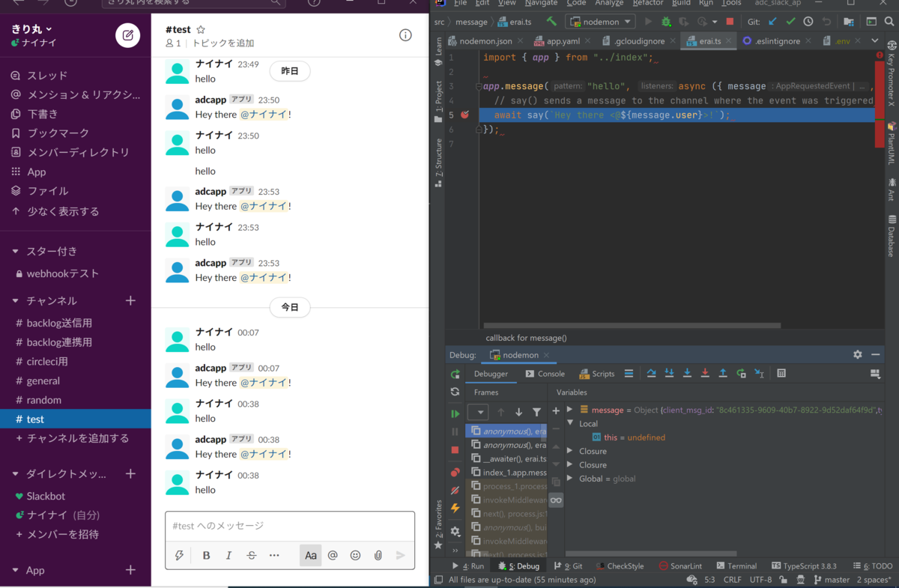Click the Evaluate Expression calculator icon
This screenshot has width=899, height=588.
(781, 373)
